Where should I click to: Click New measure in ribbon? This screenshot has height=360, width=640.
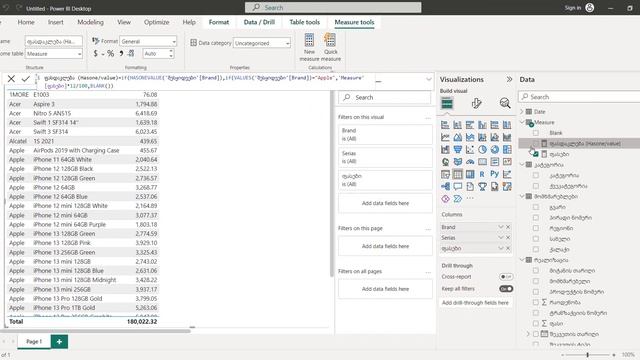(x=309, y=47)
